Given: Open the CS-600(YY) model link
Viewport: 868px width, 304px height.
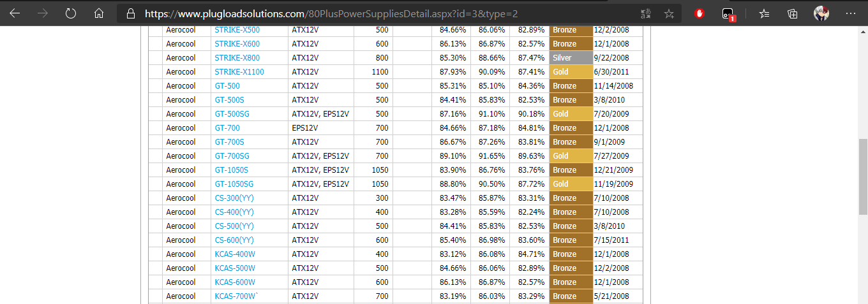Looking at the screenshot, I should click(x=234, y=240).
